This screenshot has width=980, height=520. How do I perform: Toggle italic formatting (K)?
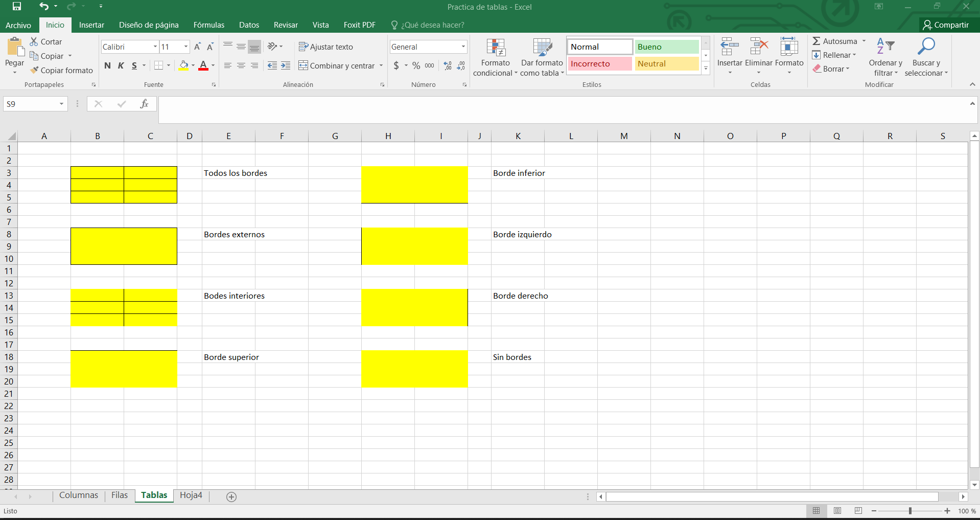[x=121, y=66]
